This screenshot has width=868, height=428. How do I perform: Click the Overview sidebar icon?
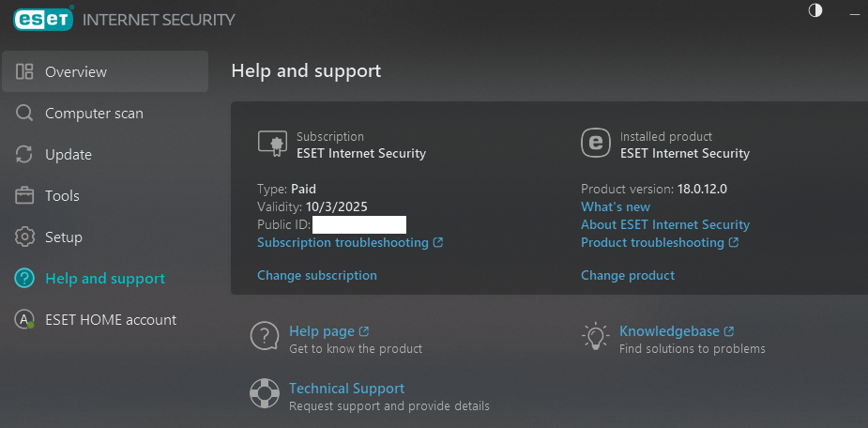(x=25, y=71)
